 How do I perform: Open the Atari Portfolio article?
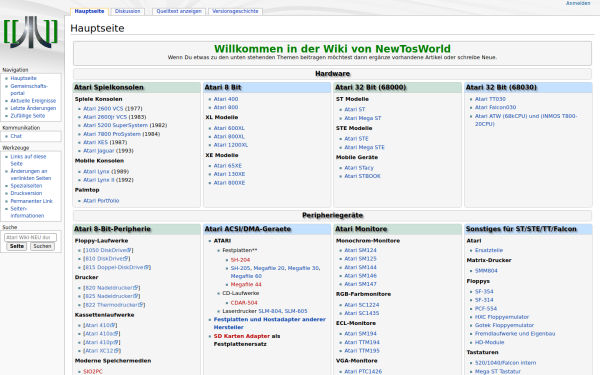coord(101,201)
